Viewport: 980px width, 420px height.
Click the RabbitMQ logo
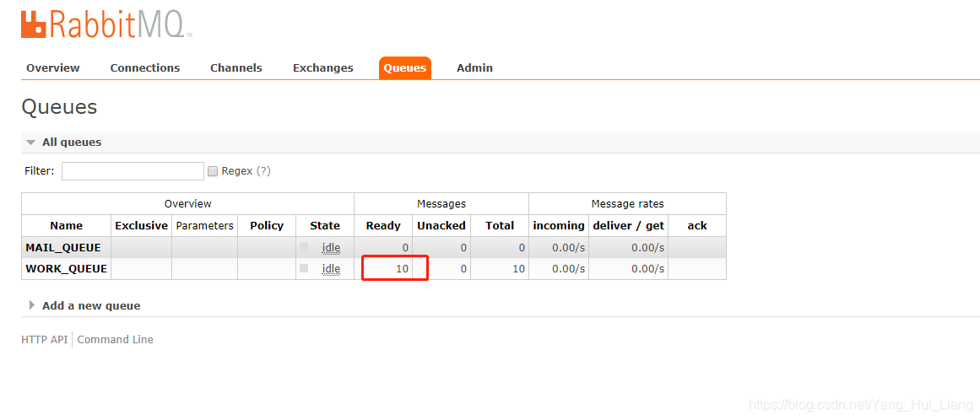(x=106, y=24)
